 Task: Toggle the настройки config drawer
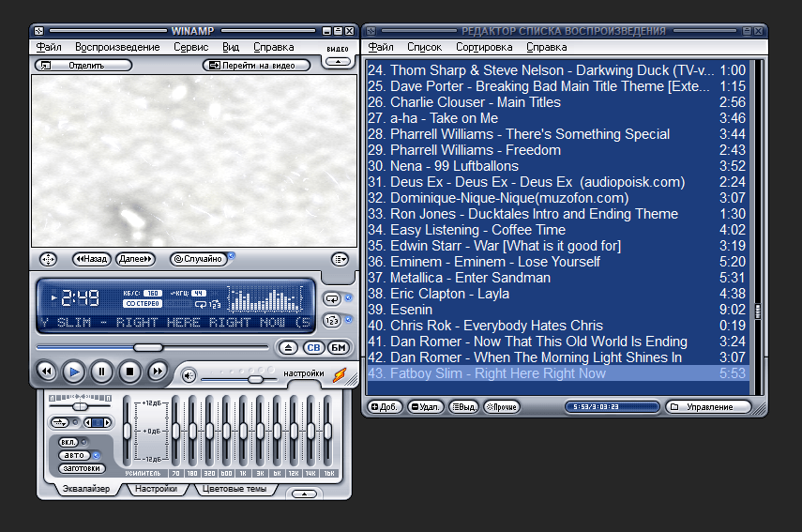point(304,373)
